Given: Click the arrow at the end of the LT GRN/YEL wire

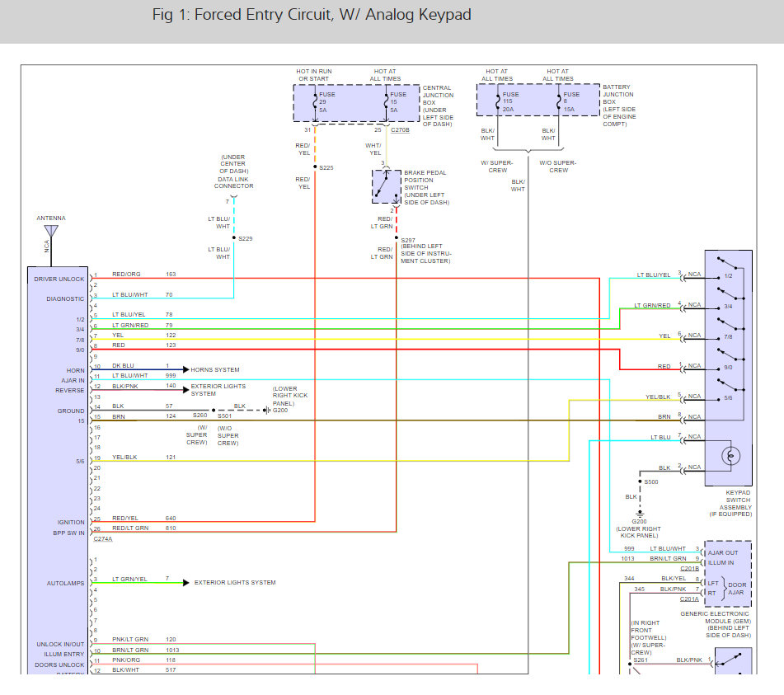Looking at the screenshot, I should click(x=186, y=583).
